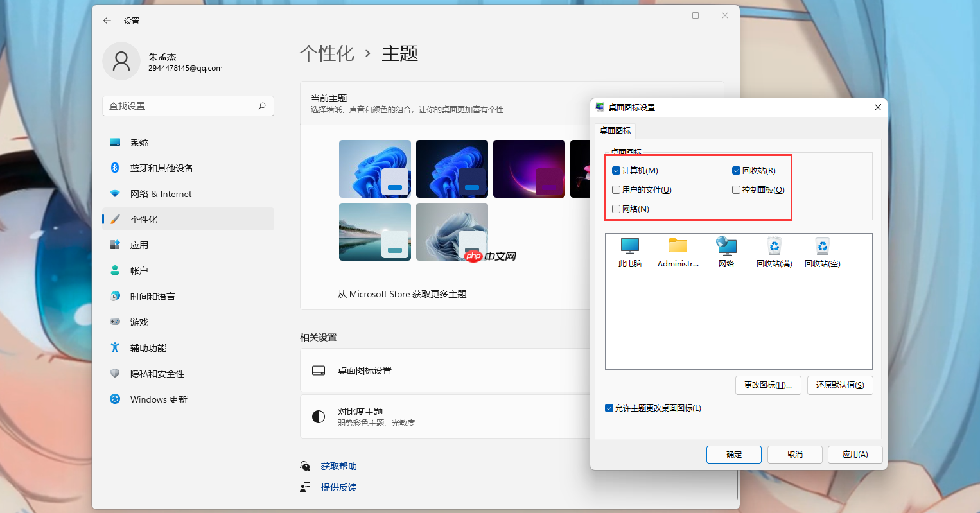Click the back arrow in Settings
Viewport: 980px width, 513px height.
(x=107, y=21)
